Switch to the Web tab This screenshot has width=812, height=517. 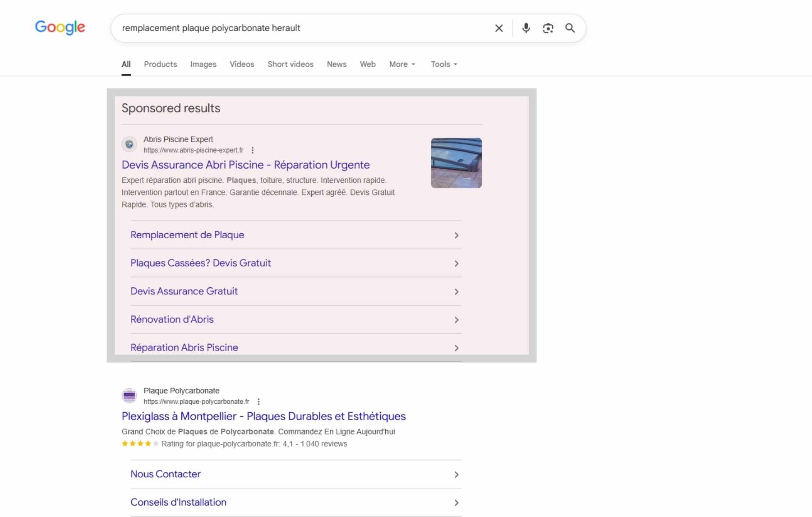[x=368, y=64]
